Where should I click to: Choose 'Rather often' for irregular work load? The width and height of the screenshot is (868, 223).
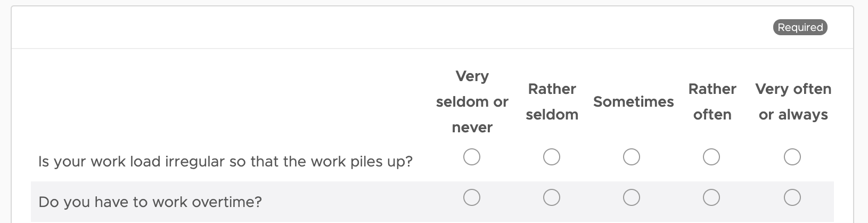711,157
